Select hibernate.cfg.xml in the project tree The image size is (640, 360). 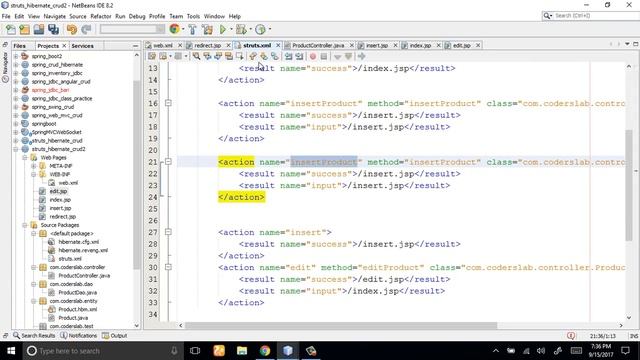79,242
